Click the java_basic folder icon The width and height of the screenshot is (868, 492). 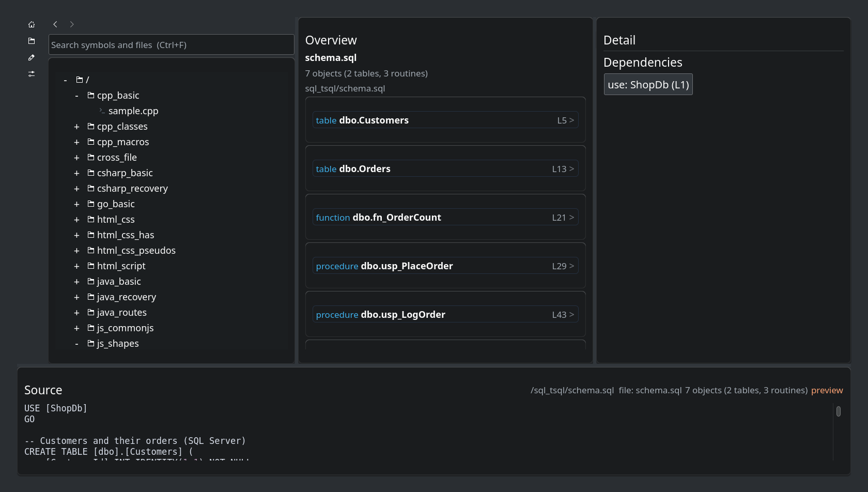pos(91,281)
